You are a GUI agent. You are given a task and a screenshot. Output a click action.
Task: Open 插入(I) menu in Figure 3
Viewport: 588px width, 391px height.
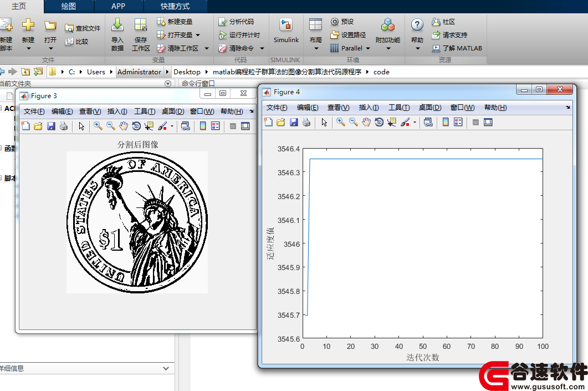click(x=117, y=111)
